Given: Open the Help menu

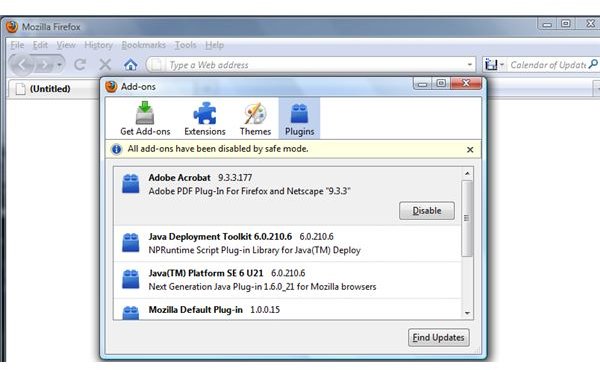Looking at the screenshot, I should (214, 45).
